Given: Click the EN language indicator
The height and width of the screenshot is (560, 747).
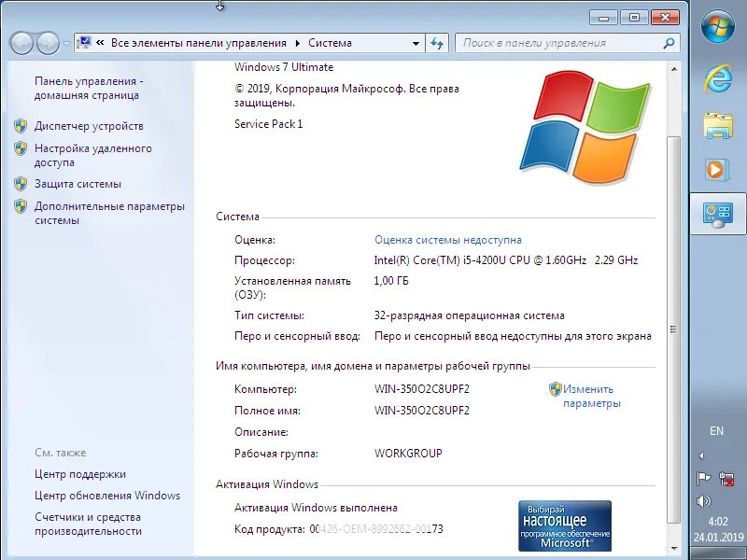Looking at the screenshot, I should (716, 431).
